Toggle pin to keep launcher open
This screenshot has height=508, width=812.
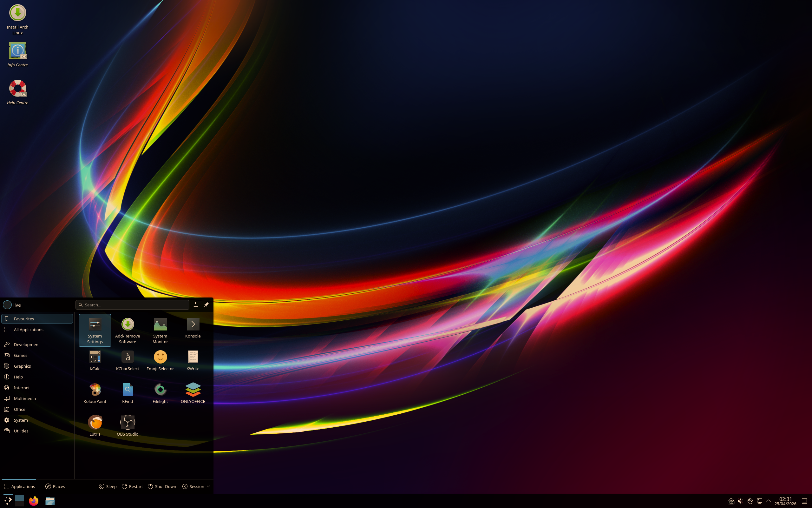click(x=206, y=305)
